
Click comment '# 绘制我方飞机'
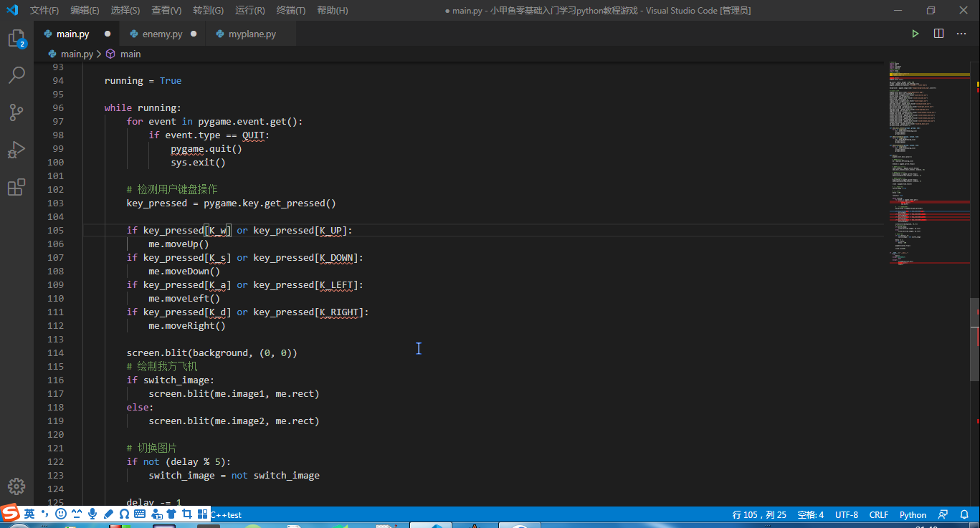(x=162, y=366)
